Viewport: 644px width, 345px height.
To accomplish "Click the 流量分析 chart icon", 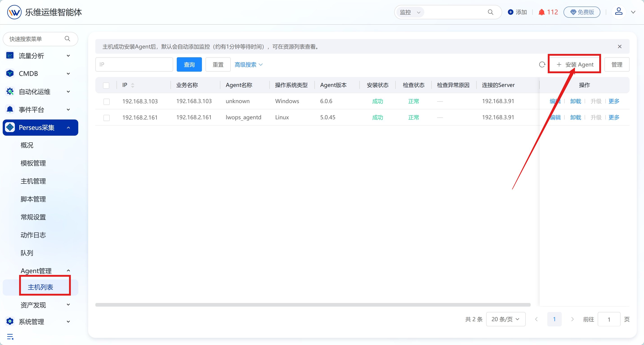I will pos(10,55).
